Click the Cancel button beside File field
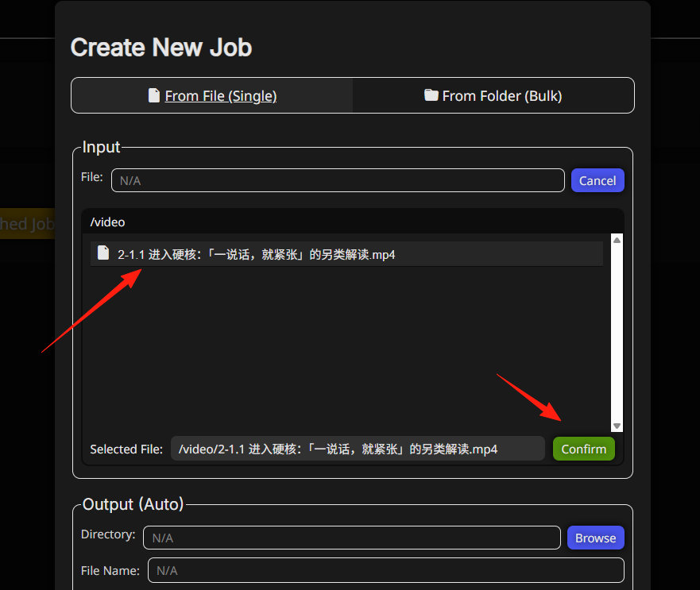Screen dimensions: 700x590 click(x=598, y=180)
